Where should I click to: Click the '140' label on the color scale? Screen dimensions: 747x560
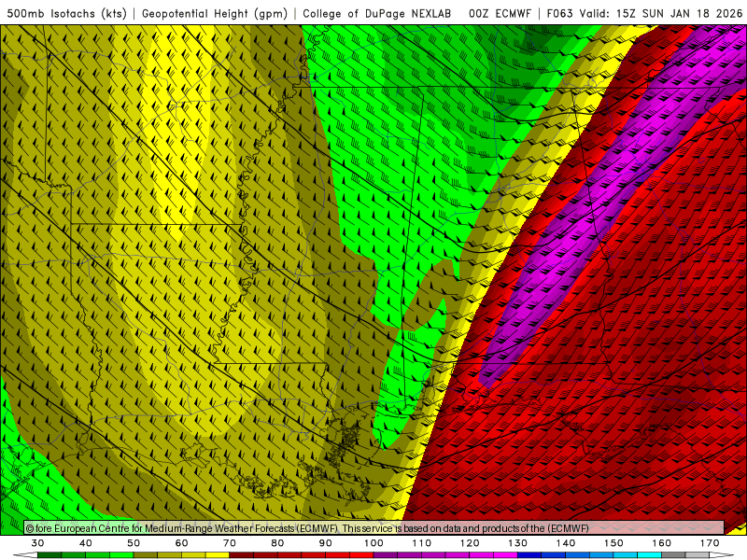566,543
